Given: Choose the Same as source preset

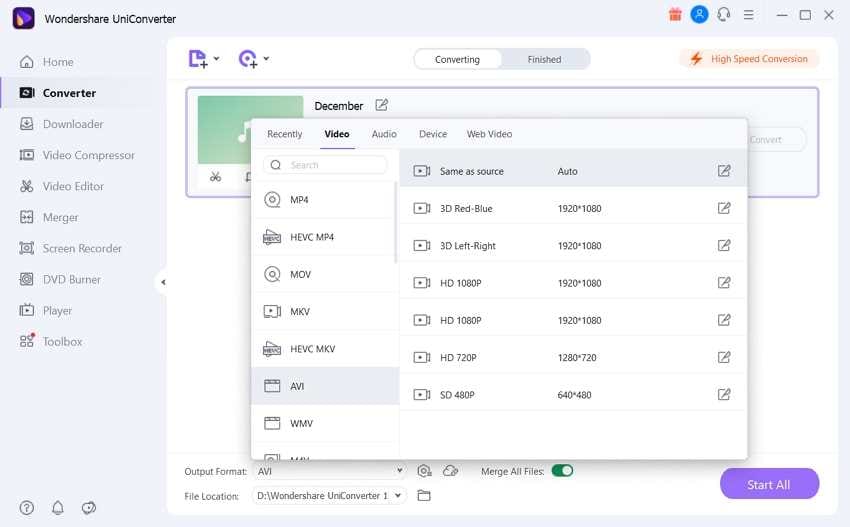Looking at the screenshot, I should coord(573,171).
